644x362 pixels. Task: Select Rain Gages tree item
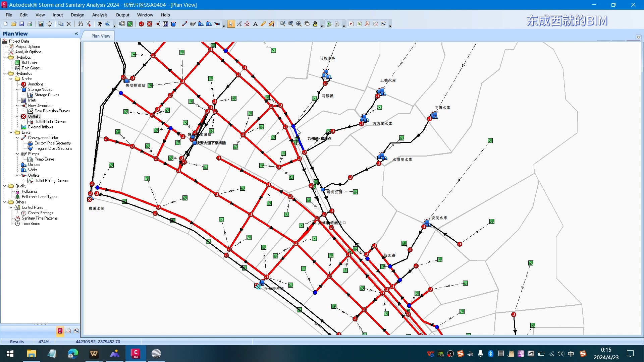tap(31, 68)
